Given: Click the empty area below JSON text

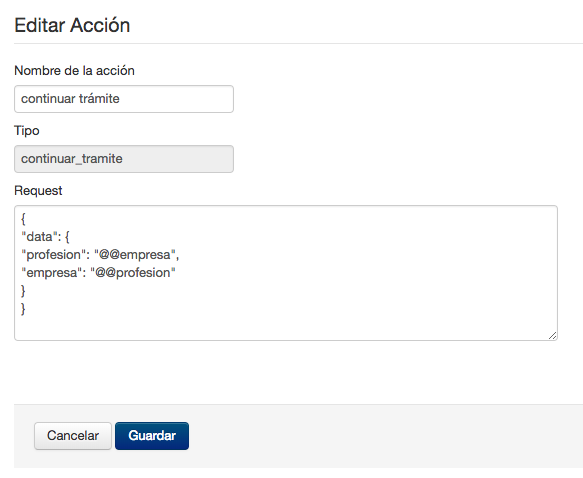Looking at the screenshot, I should click(286, 327).
